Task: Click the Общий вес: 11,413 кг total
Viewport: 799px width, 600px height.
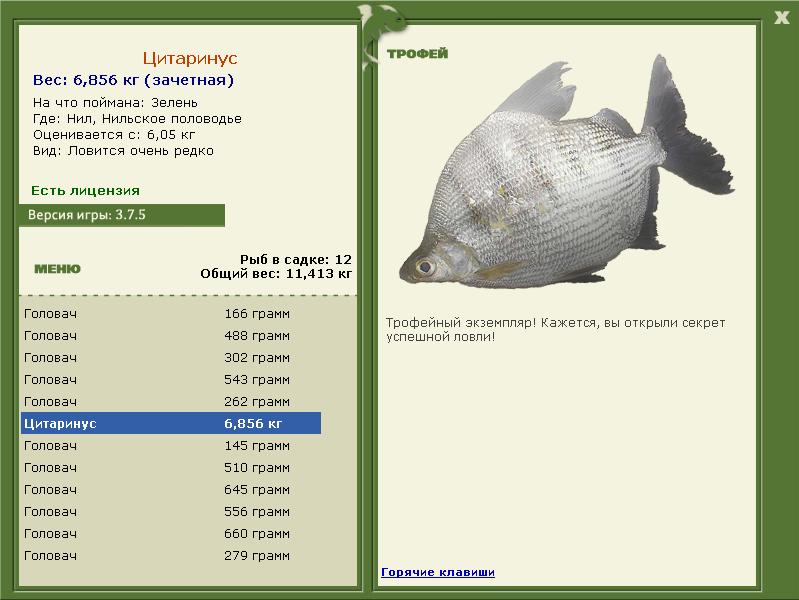Action: [276, 274]
